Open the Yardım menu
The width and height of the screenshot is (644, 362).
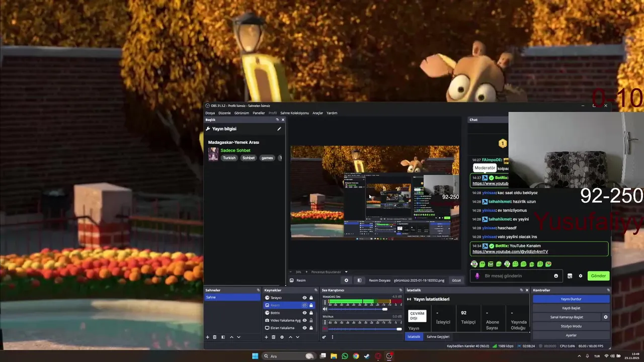tap(332, 113)
